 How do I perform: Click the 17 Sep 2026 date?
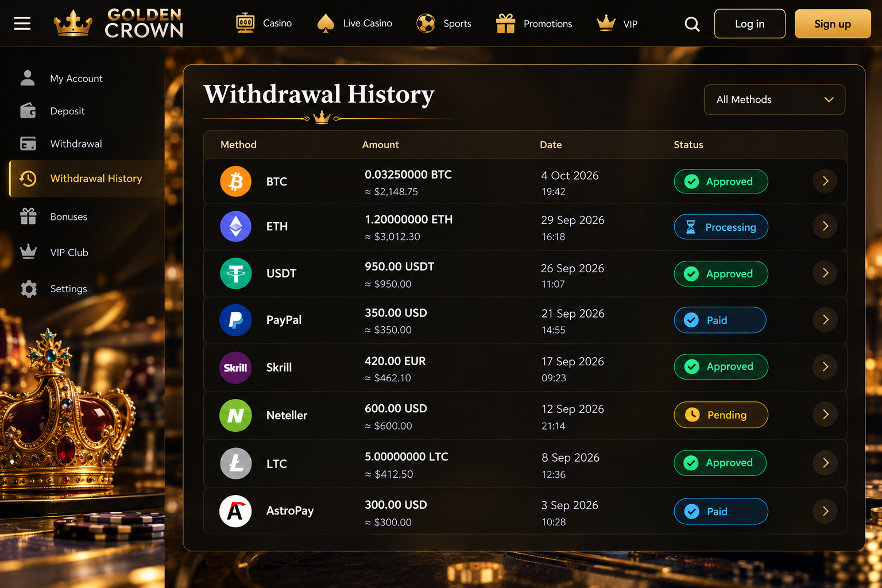[x=572, y=361]
